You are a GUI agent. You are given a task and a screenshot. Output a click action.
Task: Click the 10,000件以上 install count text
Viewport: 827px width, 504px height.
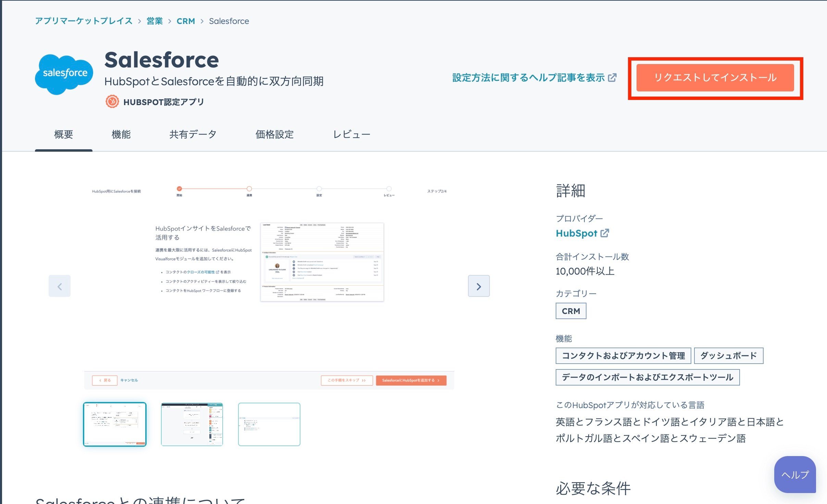click(x=585, y=271)
